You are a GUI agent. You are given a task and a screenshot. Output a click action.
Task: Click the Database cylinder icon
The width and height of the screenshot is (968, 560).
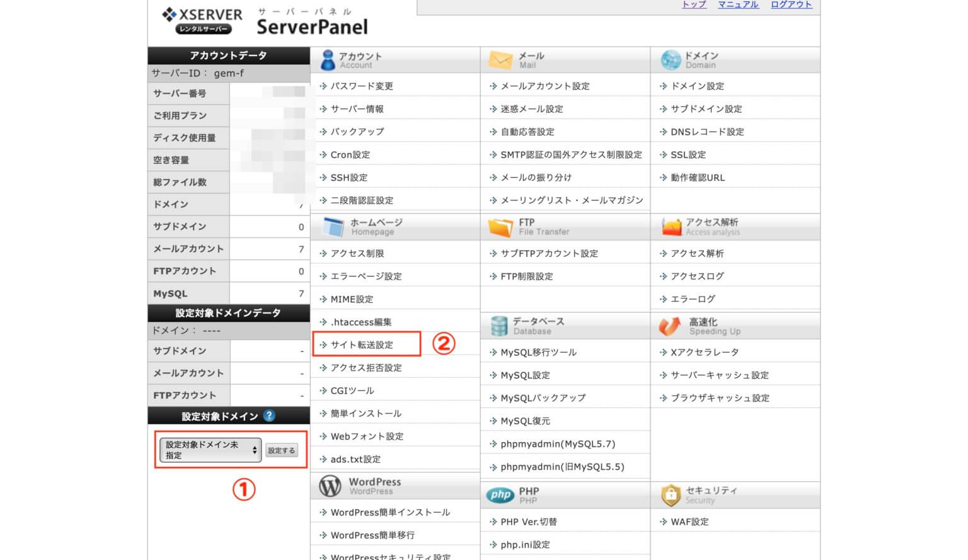tap(499, 326)
